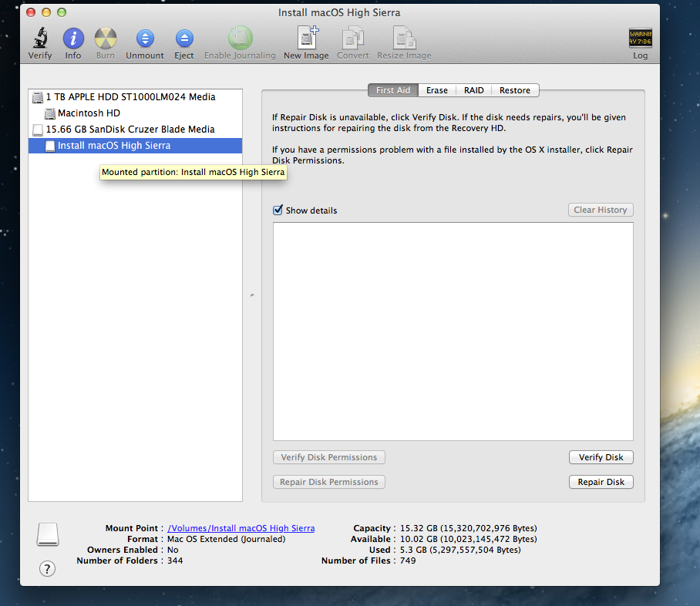This screenshot has width=700, height=606.
Task: Click the Convert toolbar icon
Action: (352, 38)
